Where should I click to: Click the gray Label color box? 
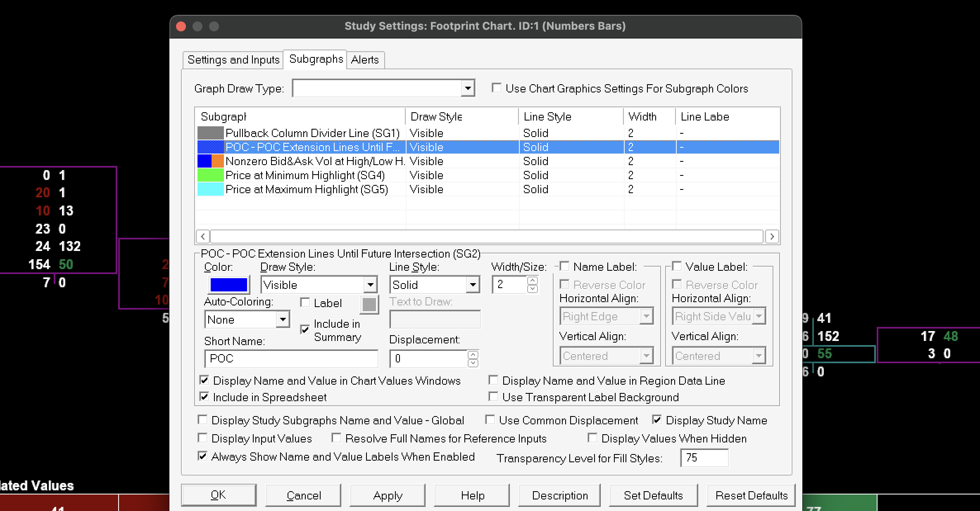point(369,305)
